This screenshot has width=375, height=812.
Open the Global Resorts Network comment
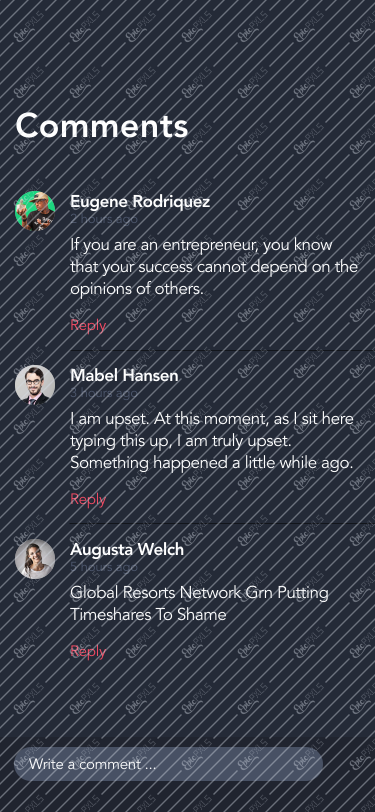pyautogui.click(x=199, y=603)
